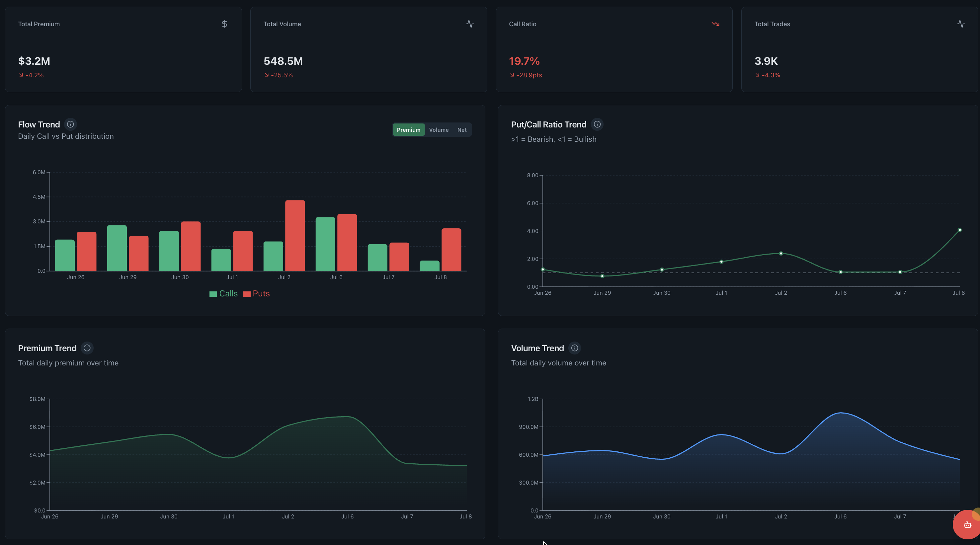This screenshot has height=545, width=980.
Task: Click the 'Total daily volume over time' subtitle
Action: (x=558, y=363)
